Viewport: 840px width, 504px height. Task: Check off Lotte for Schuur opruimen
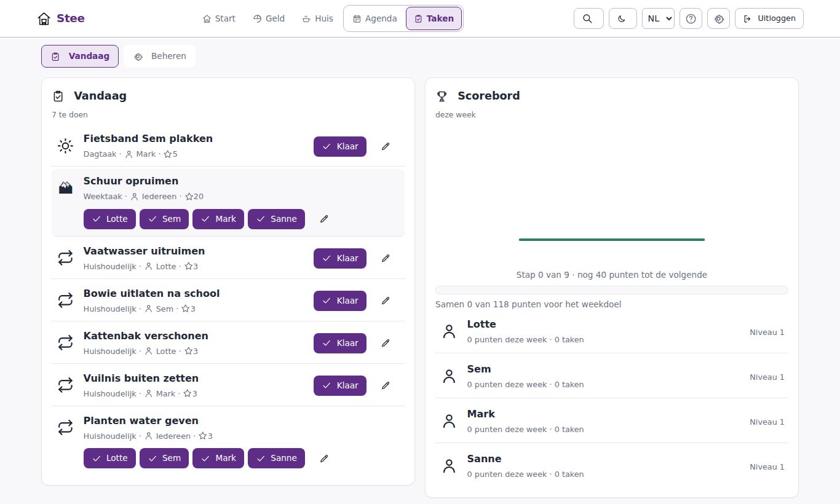pyautogui.click(x=109, y=219)
